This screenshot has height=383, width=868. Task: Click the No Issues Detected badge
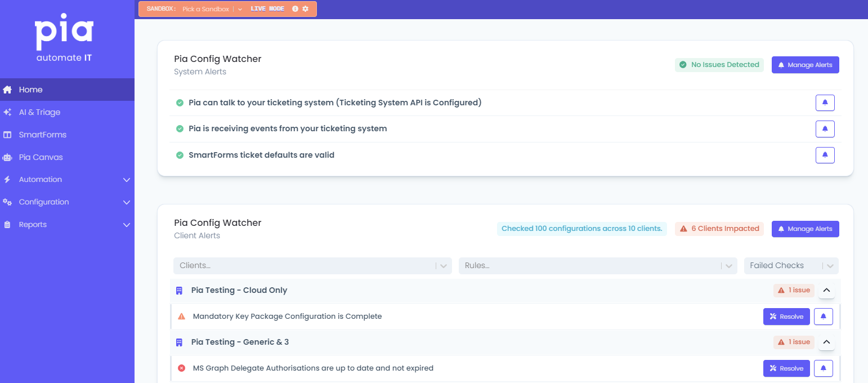click(x=719, y=65)
